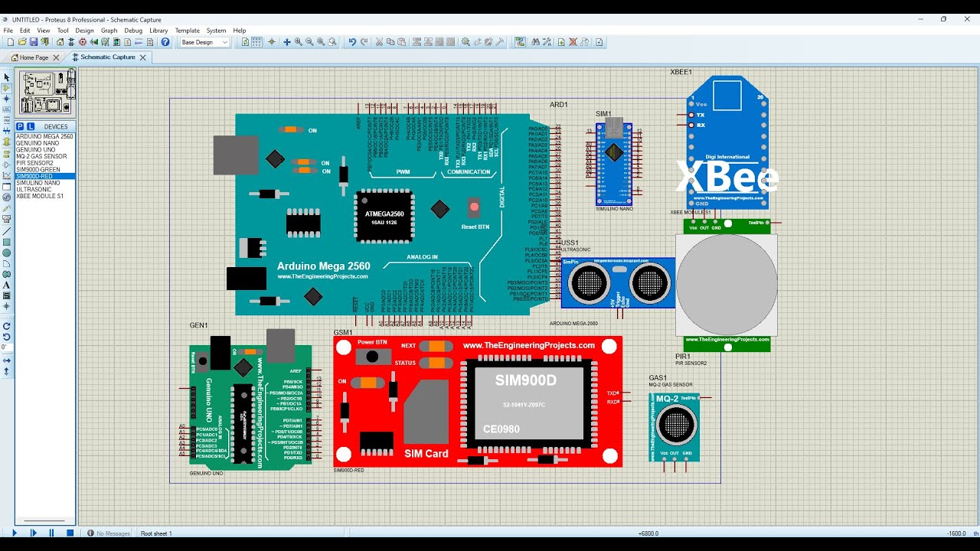Open the Home Page toolbar icon
Screen dimensions: 980x551
pyautogui.click(x=60, y=42)
